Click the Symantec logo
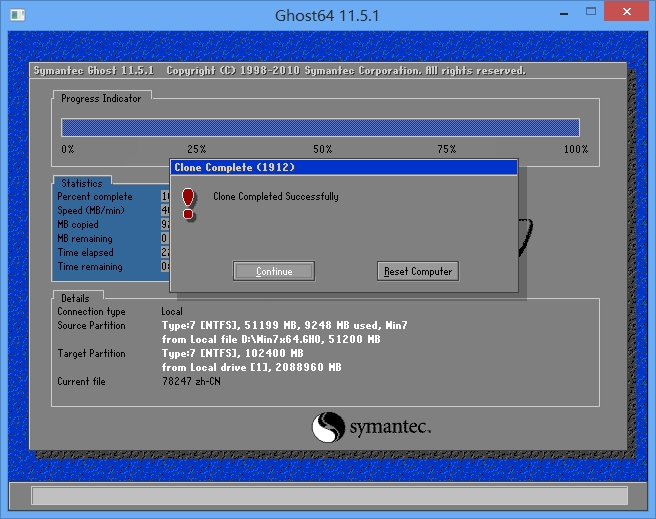 [371, 427]
